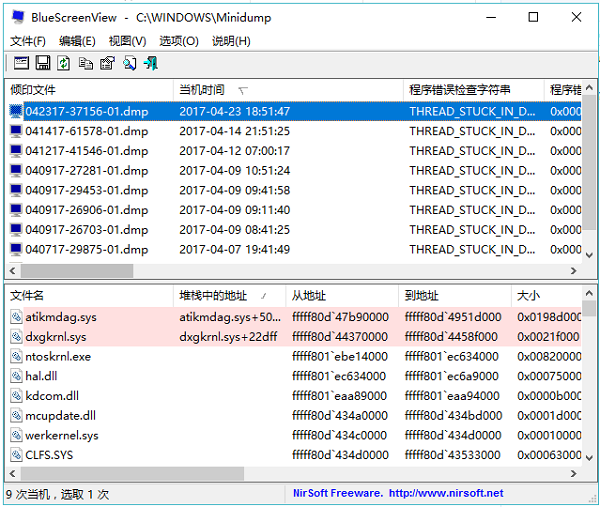Open Properties via toolbar icon

107,63
